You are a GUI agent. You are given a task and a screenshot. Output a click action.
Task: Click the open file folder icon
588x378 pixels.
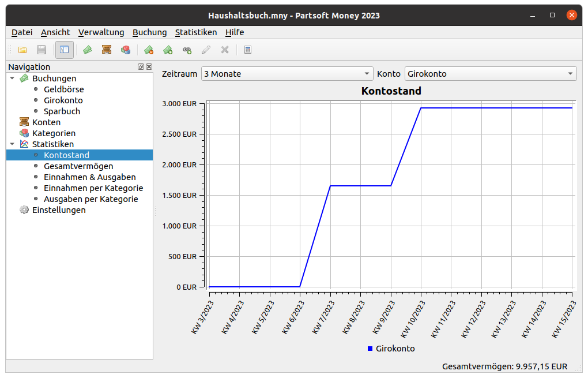click(x=22, y=50)
